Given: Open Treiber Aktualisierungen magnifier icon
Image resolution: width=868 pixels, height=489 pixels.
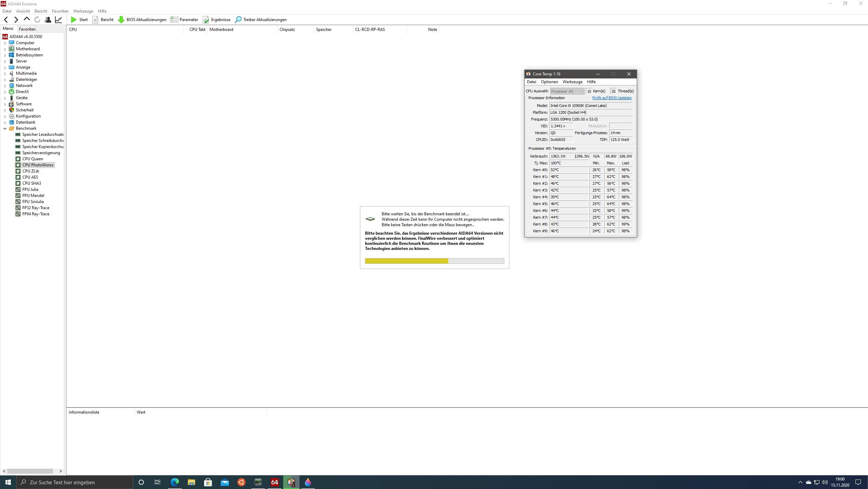Looking at the screenshot, I should (x=238, y=20).
